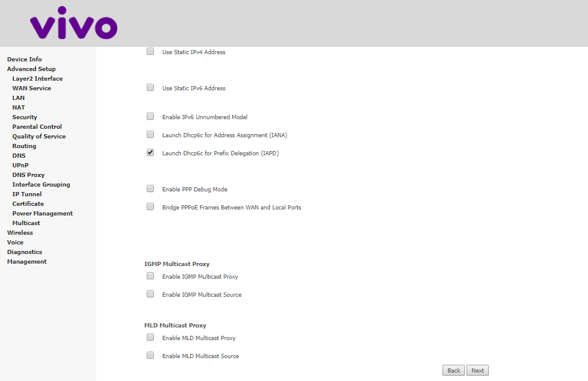Image resolution: width=588 pixels, height=381 pixels.
Task: Check Use Static IPv6 Address option
Action: (x=150, y=87)
